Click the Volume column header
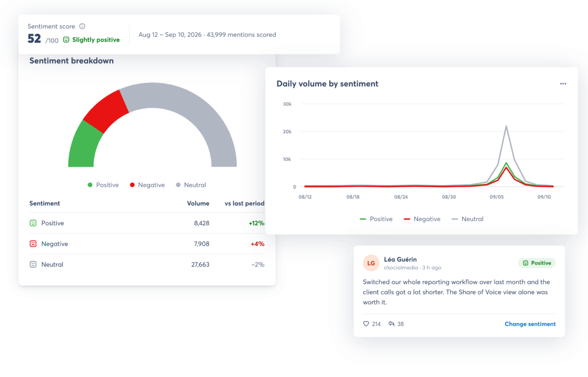588x377 pixels. 198,203
